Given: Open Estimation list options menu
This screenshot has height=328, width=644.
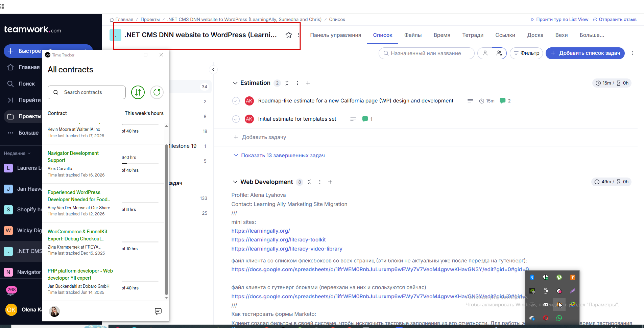Looking at the screenshot, I should 297,83.
